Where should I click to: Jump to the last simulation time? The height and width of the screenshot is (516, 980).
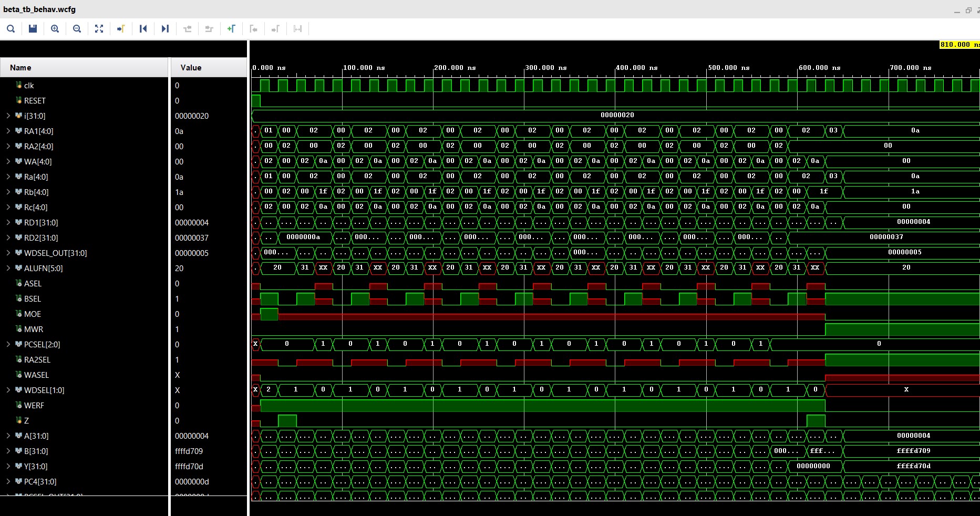[165, 29]
